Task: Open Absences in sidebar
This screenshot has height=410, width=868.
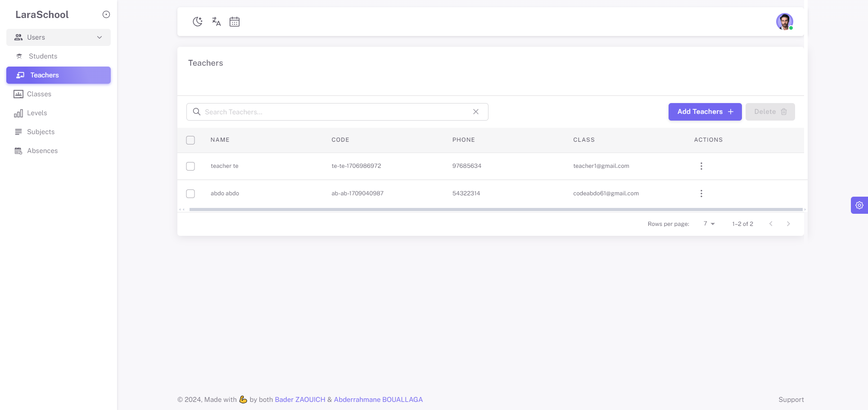Action: coord(59,151)
